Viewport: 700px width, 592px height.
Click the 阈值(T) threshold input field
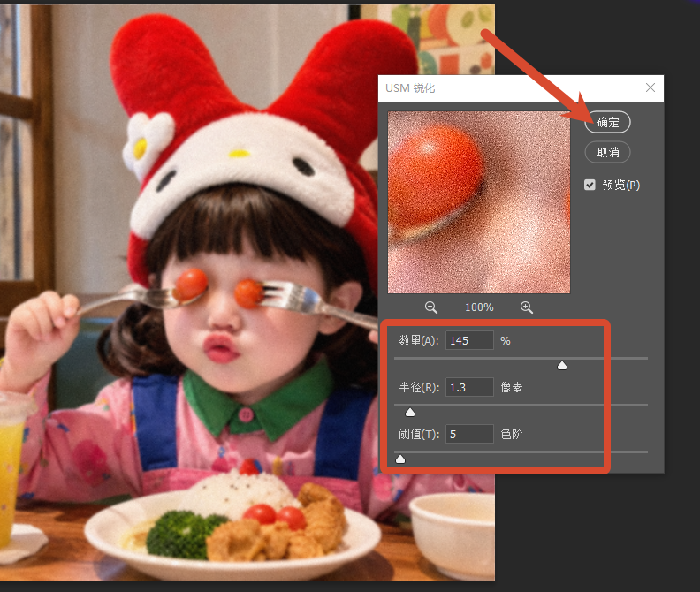(469, 434)
